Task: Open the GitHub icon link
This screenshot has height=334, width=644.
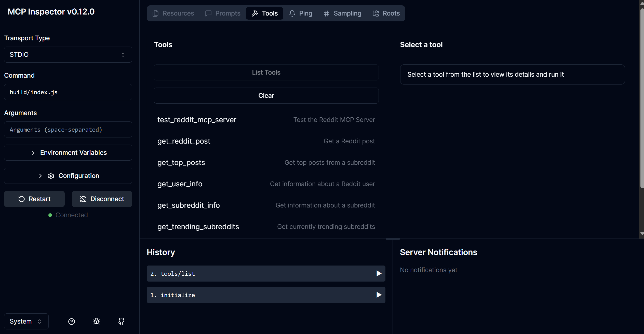Action: pyautogui.click(x=121, y=322)
